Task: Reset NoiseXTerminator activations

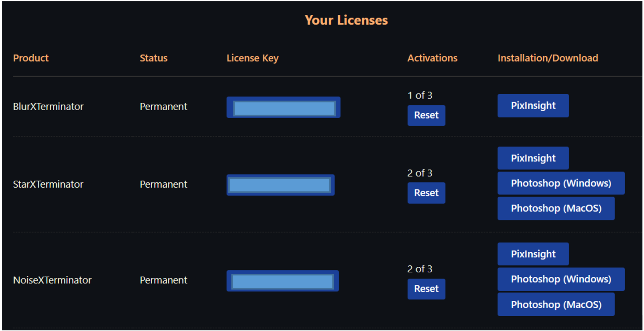Action: tap(426, 289)
